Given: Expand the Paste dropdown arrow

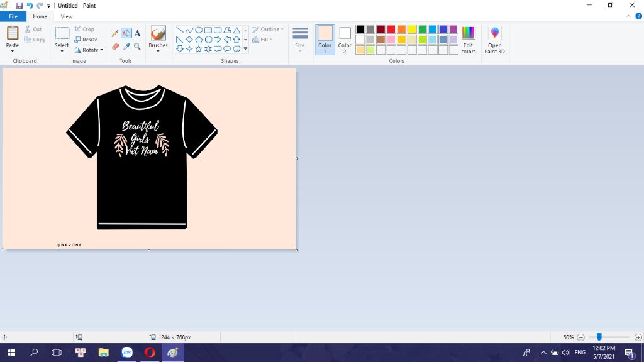Looking at the screenshot, I should click(x=13, y=51).
